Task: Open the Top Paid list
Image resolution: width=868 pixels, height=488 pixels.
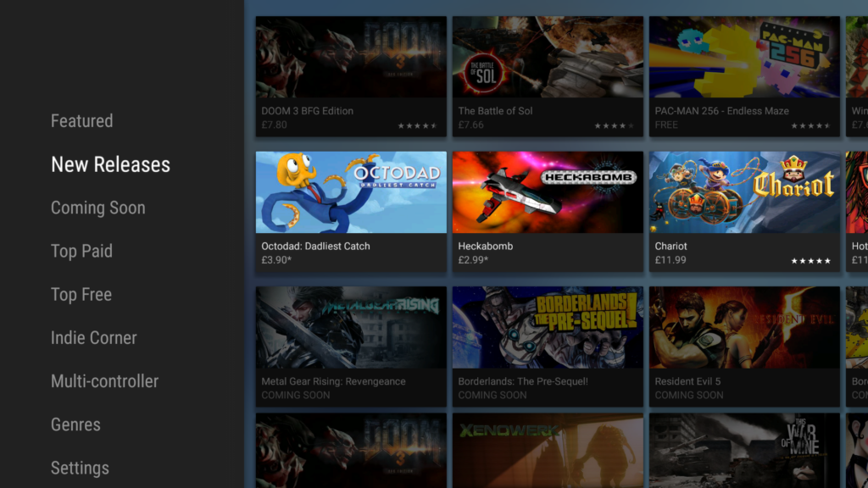Action: click(x=81, y=251)
